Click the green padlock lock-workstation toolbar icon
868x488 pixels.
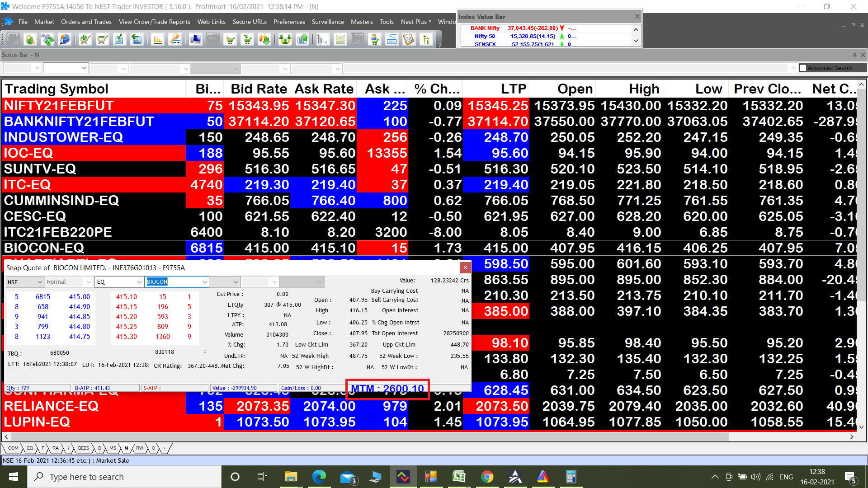(30, 40)
